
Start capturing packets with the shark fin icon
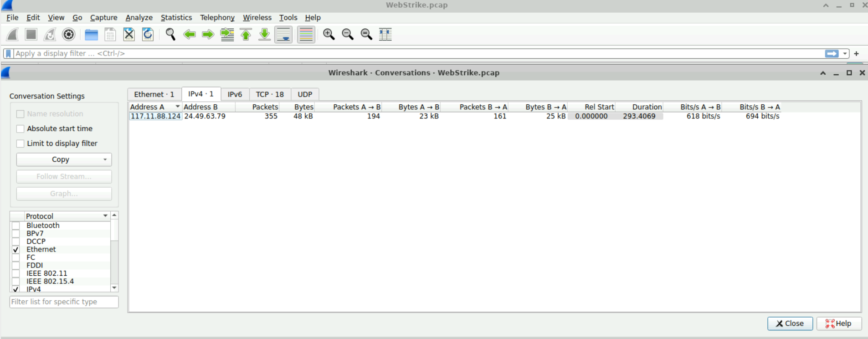(13, 35)
